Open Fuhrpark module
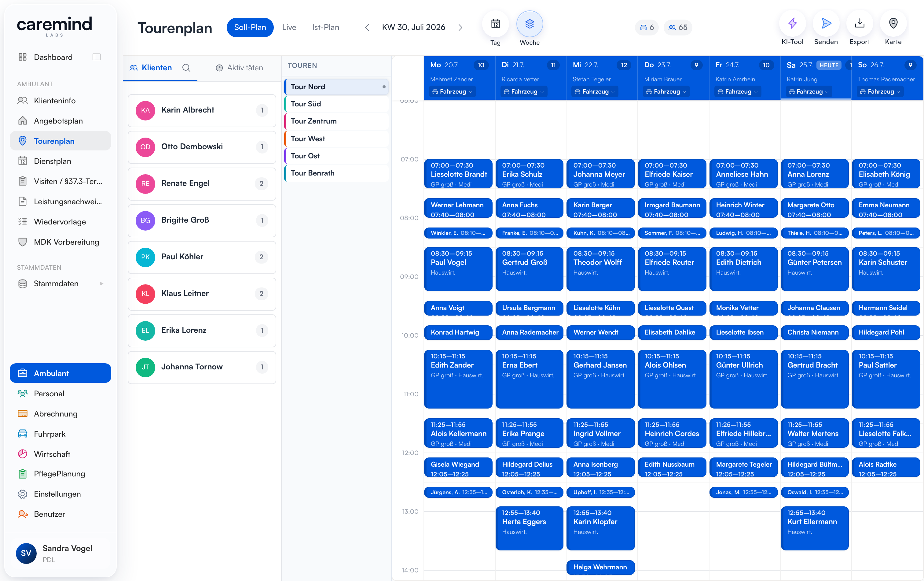 pos(60,434)
